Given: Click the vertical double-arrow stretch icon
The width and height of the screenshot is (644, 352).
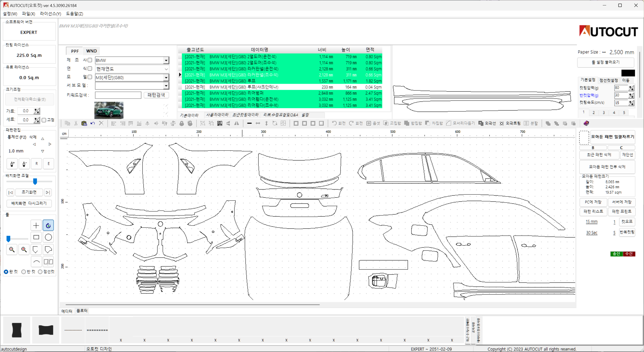Looking at the screenshot, I should click(266, 123).
